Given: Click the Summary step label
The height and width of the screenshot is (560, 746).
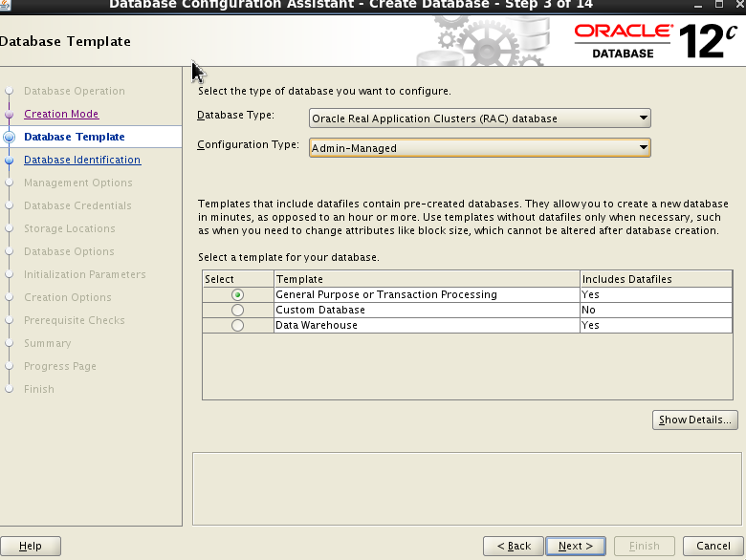Looking at the screenshot, I should 48,343.
